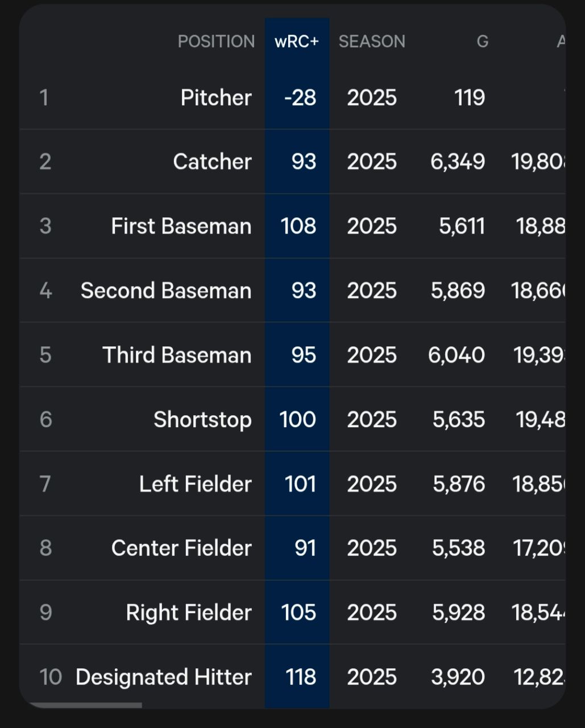The width and height of the screenshot is (585, 728).
Task: Click the Designated Hitter row label
Action: pyautogui.click(x=163, y=677)
